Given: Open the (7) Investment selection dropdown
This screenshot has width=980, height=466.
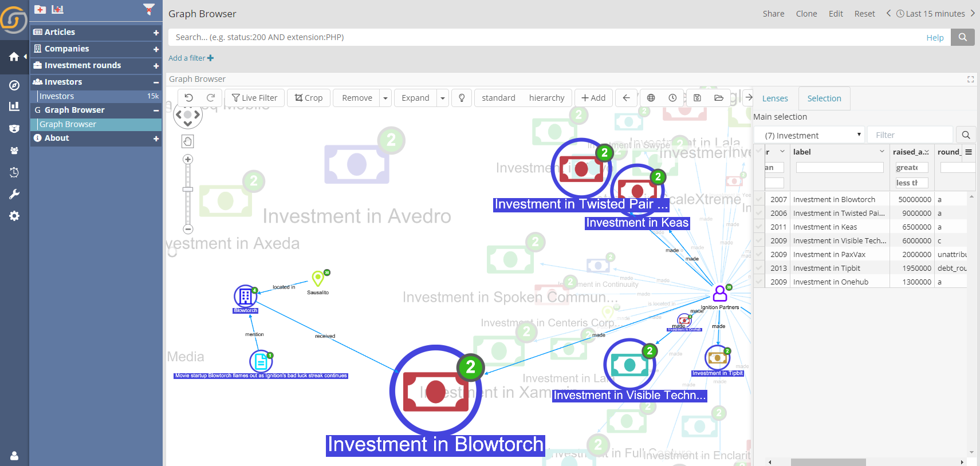Looking at the screenshot, I should [808, 135].
